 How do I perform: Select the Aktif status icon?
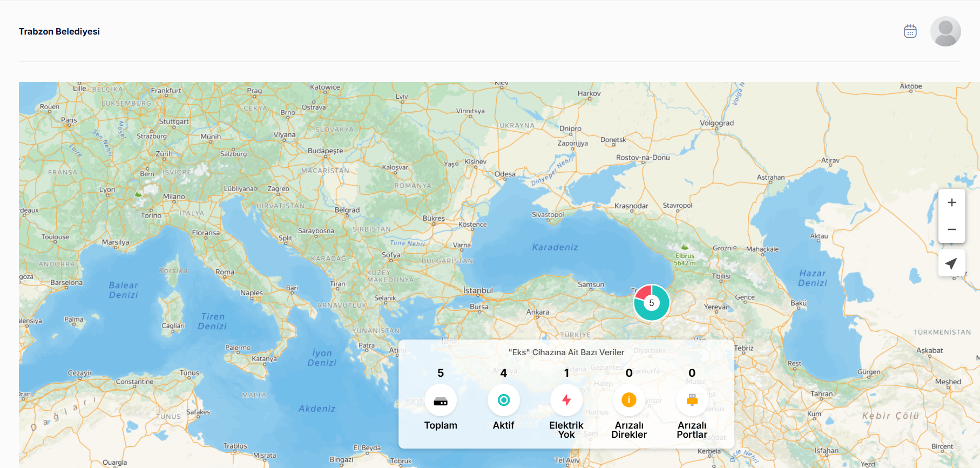503,400
